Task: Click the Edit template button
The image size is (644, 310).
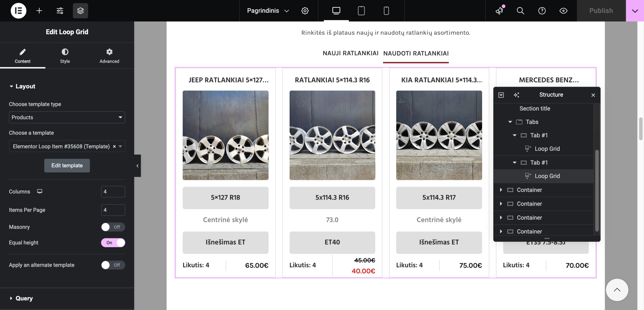Action: tap(67, 166)
